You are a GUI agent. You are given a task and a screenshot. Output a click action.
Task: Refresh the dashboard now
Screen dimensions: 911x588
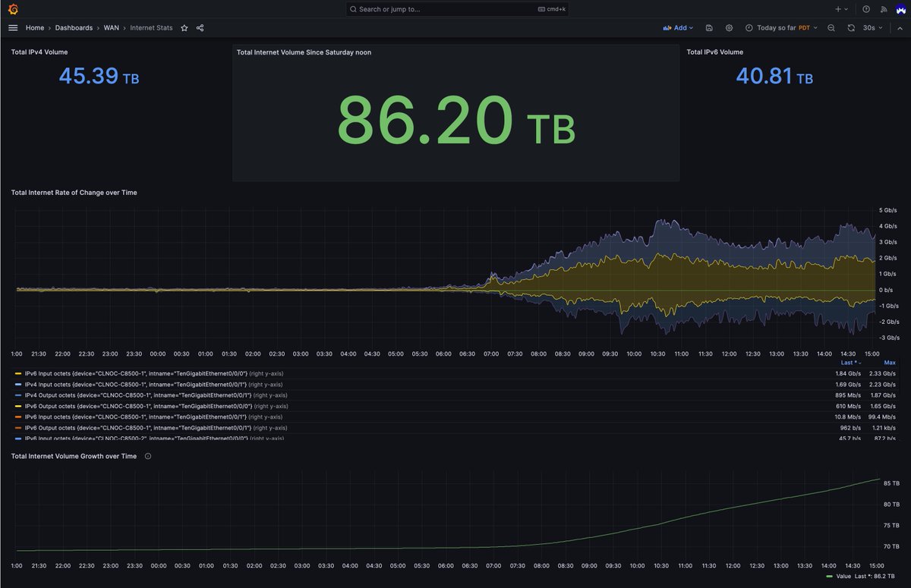pyautogui.click(x=851, y=27)
